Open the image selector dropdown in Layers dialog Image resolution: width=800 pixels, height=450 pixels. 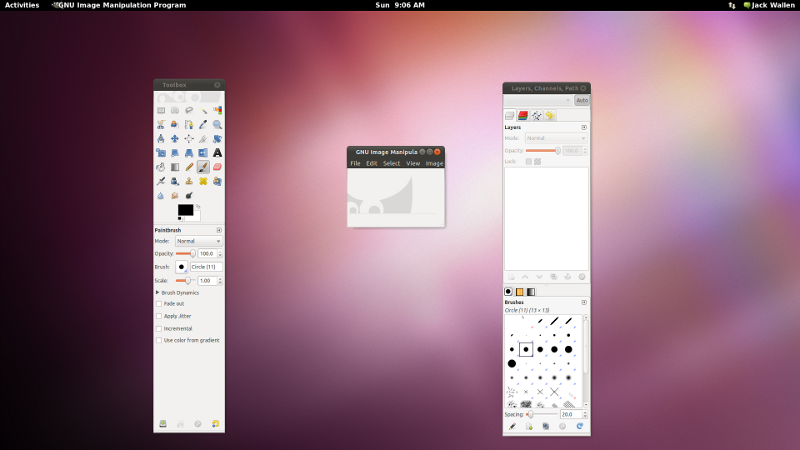click(x=538, y=101)
